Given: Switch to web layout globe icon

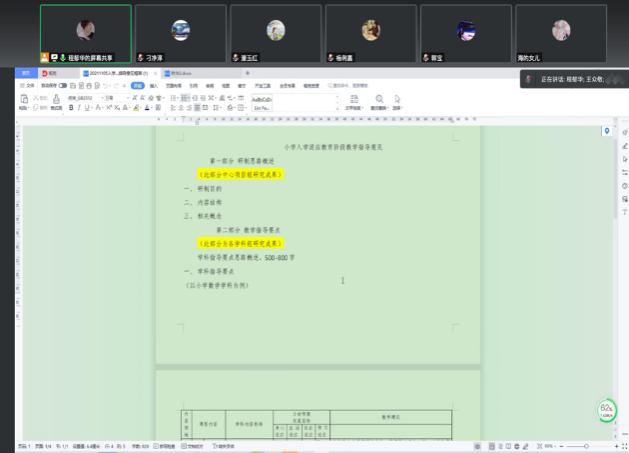Looking at the screenshot, I should (x=517, y=446).
